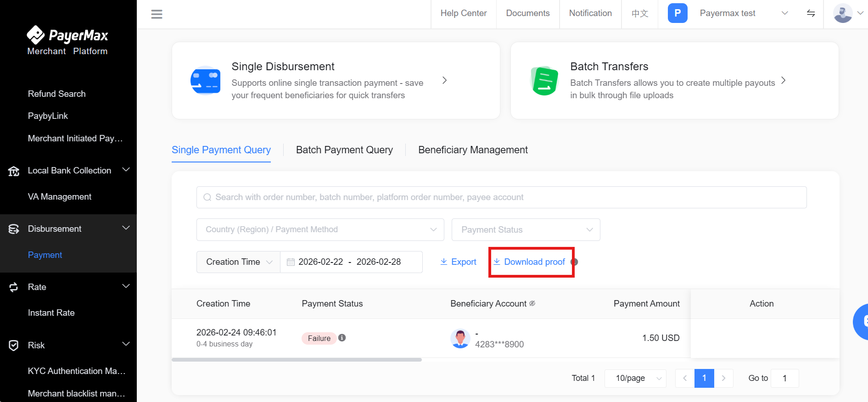The width and height of the screenshot is (868, 402).
Task: Open the Payment Status dropdown
Action: (526, 229)
